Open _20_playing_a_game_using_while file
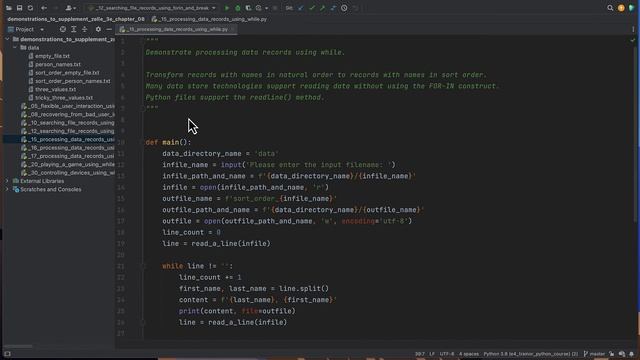This screenshot has width=640, height=360. coord(68,164)
